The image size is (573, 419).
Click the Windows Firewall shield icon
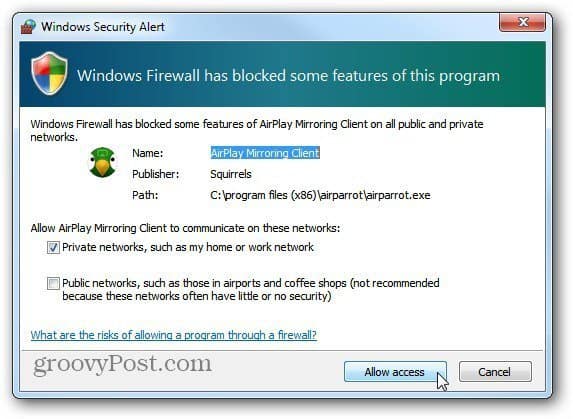click(x=49, y=74)
